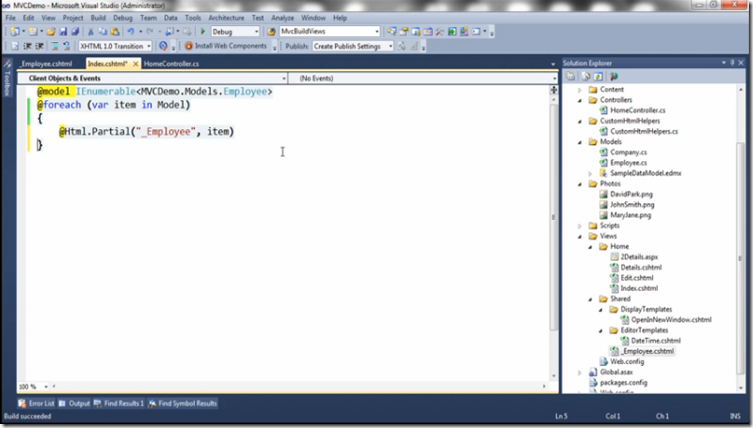Image resolution: width=753 pixels, height=428 pixels.
Task: Open the Find Symbol Results panel
Action: 182,404
